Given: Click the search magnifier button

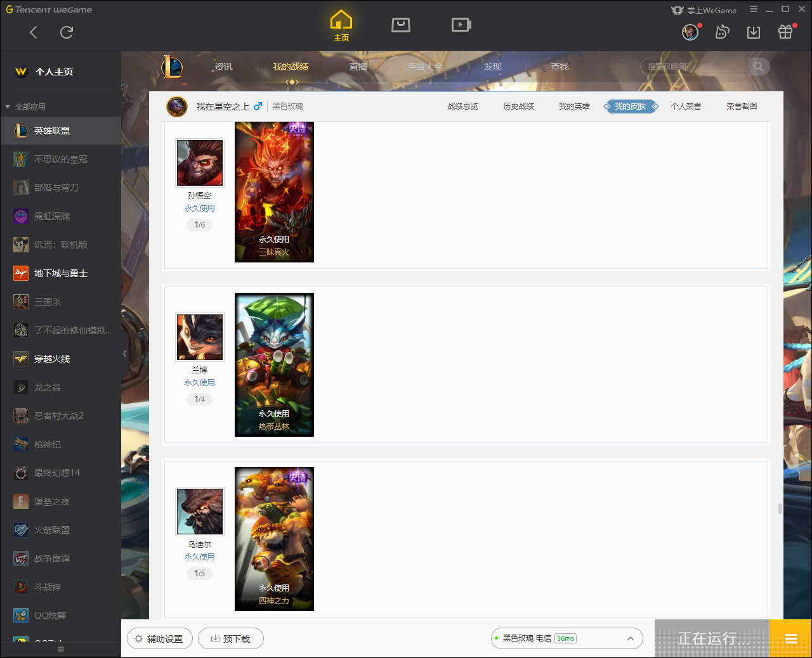Looking at the screenshot, I should 759,66.
